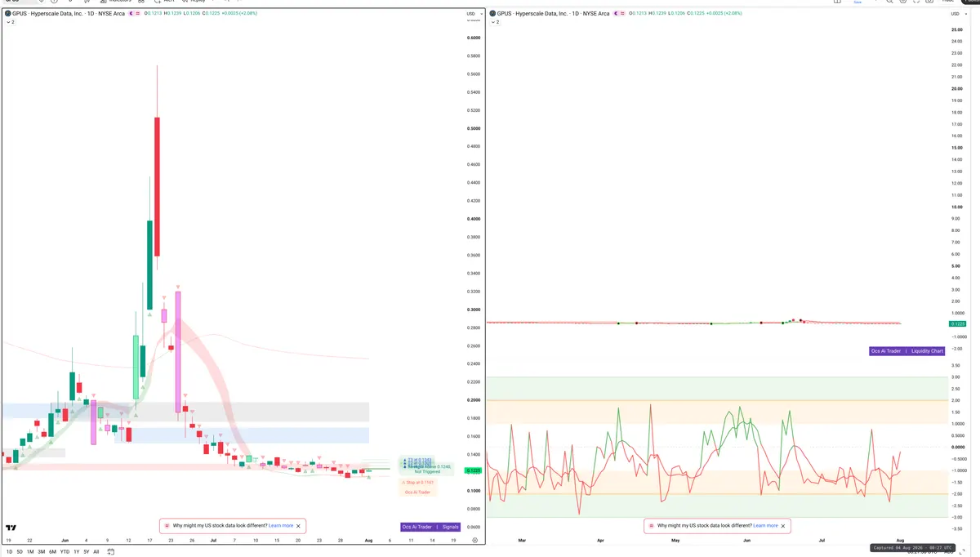Click the -3.00 level on right oscillator axis
Screen dimensions: 980x557
click(x=955, y=517)
